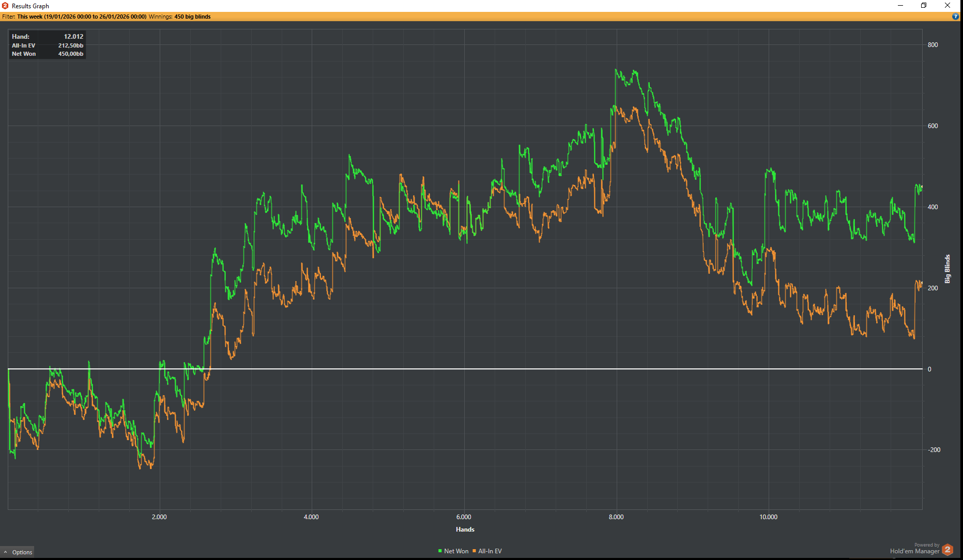
Task: Click the All-In EV legend label
Action: click(x=490, y=551)
